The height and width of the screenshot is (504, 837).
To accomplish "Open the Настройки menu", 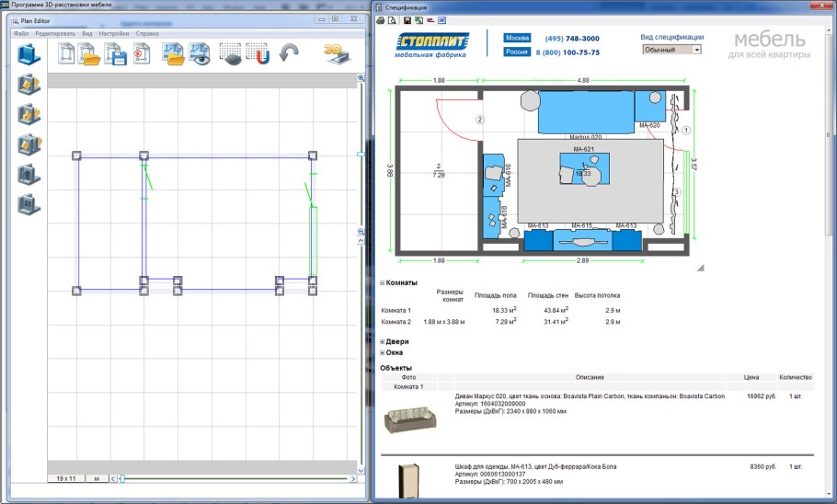I will [114, 33].
